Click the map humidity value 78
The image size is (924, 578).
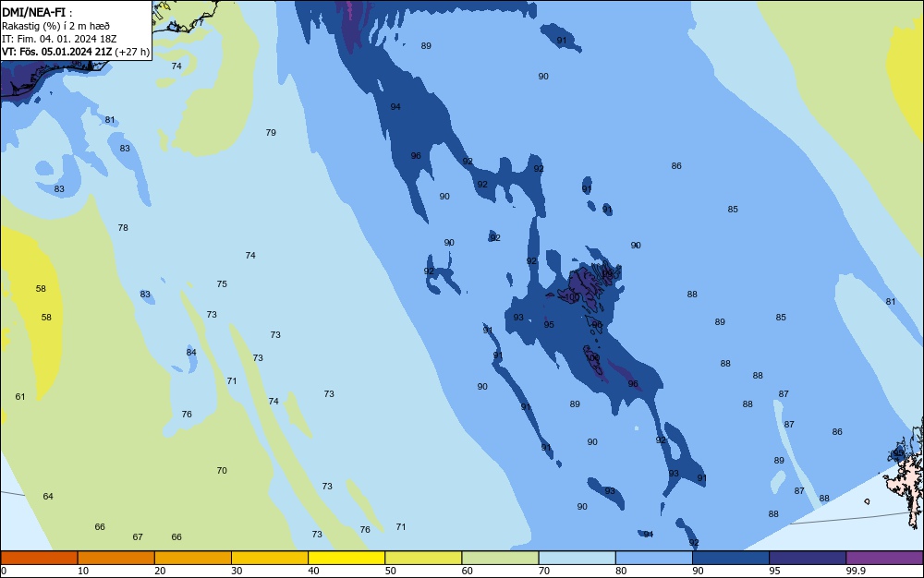coord(123,227)
